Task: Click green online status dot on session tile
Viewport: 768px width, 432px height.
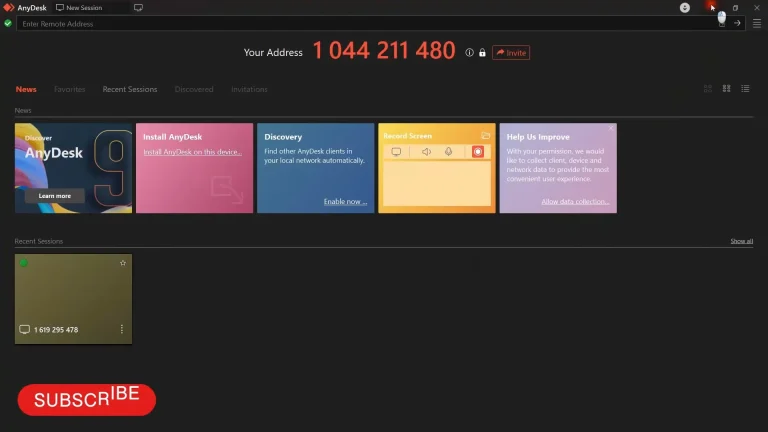Action: point(24,263)
